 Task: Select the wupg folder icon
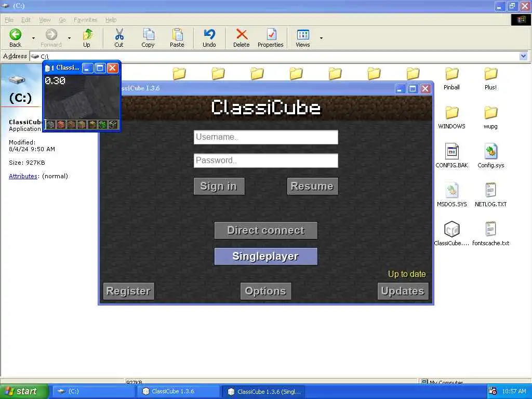[x=490, y=113]
